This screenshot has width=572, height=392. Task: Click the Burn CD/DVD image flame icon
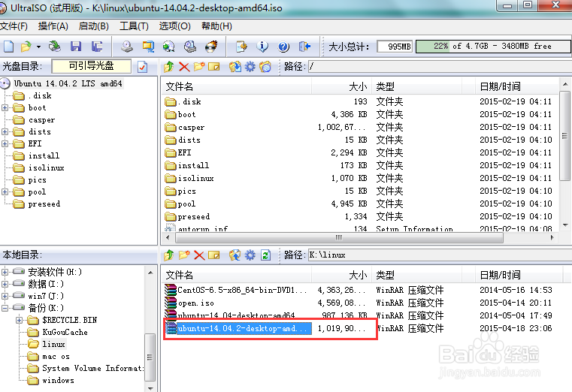[211, 47]
